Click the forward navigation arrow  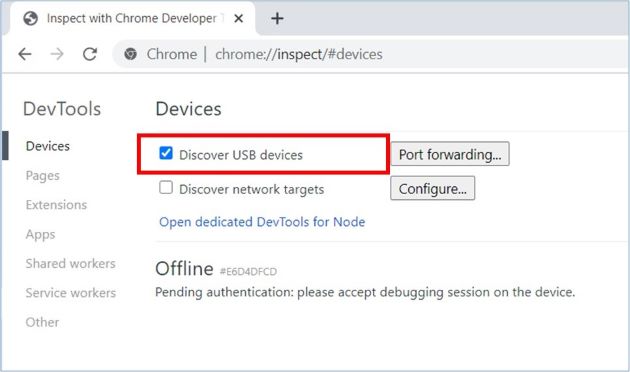[x=57, y=54]
